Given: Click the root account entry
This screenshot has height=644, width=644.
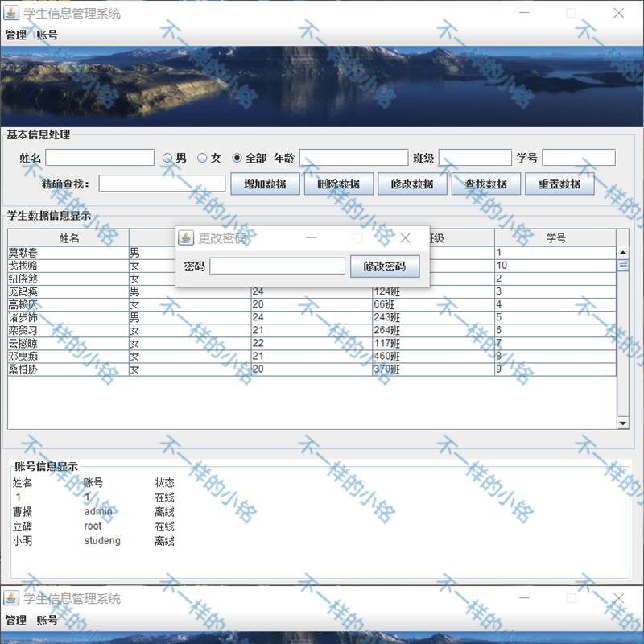Looking at the screenshot, I should tap(93, 526).
